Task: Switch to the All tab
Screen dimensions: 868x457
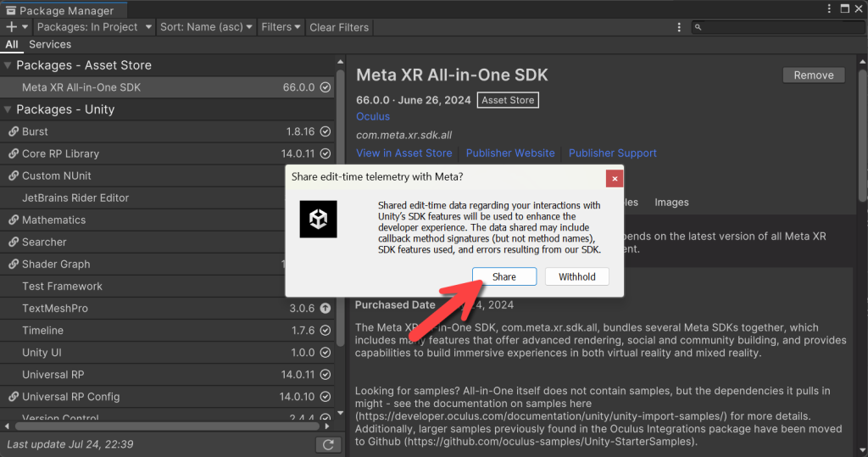Action: (x=12, y=44)
